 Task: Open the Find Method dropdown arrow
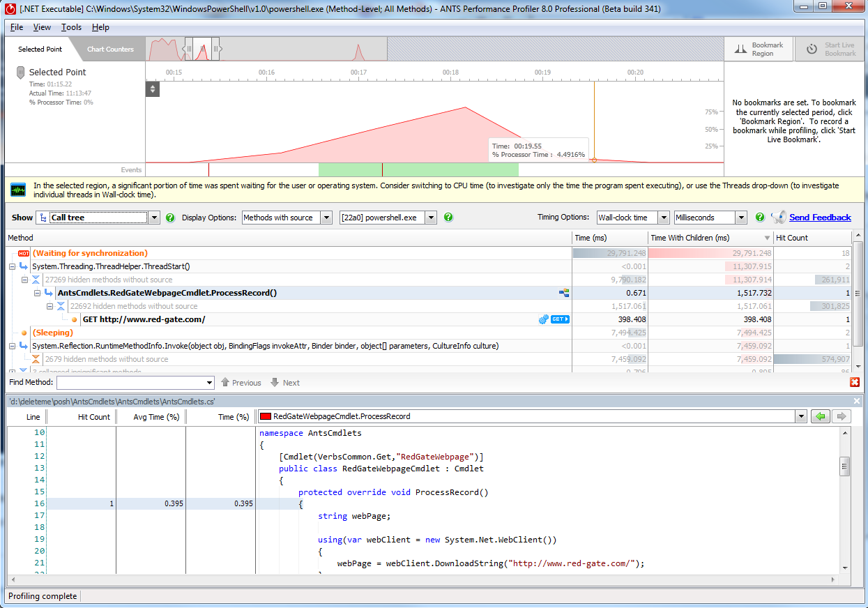click(x=209, y=382)
